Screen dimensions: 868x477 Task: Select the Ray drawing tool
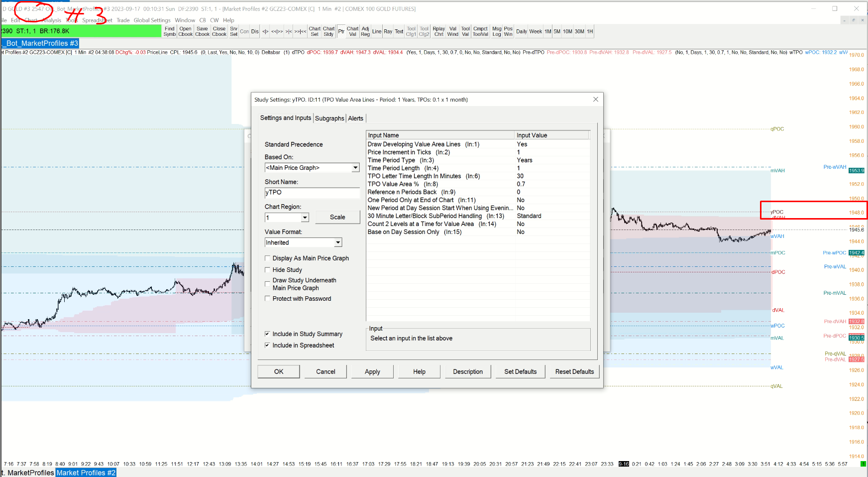[388, 31]
